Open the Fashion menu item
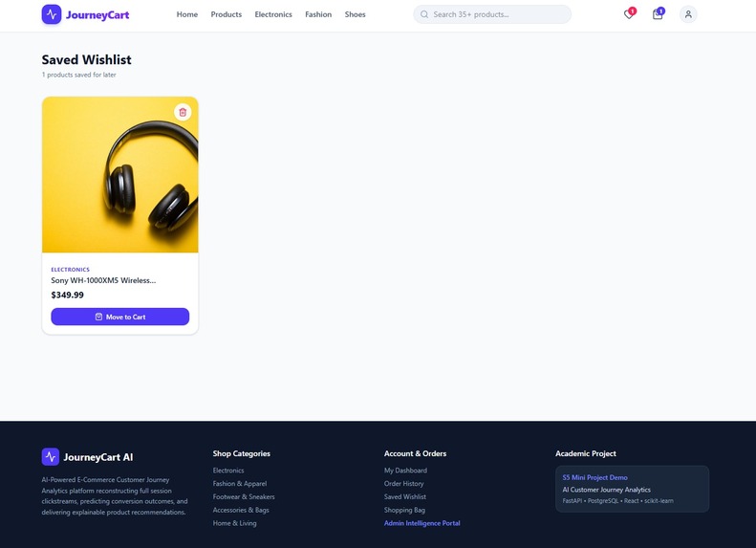Image resolution: width=756 pixels, height=548 pixels. pos(318,14)
